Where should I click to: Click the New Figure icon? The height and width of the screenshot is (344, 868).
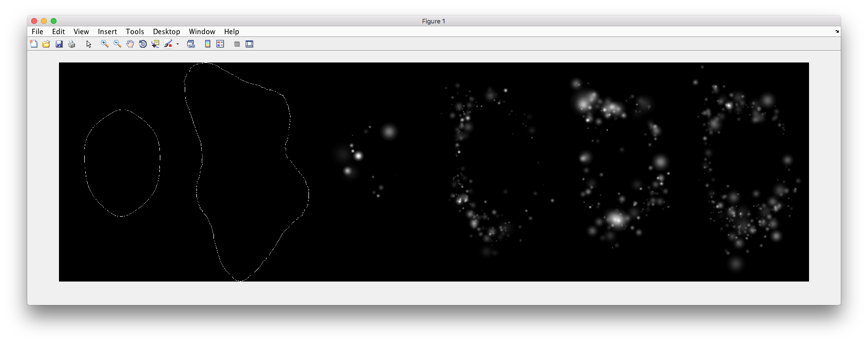coord(34,44)
